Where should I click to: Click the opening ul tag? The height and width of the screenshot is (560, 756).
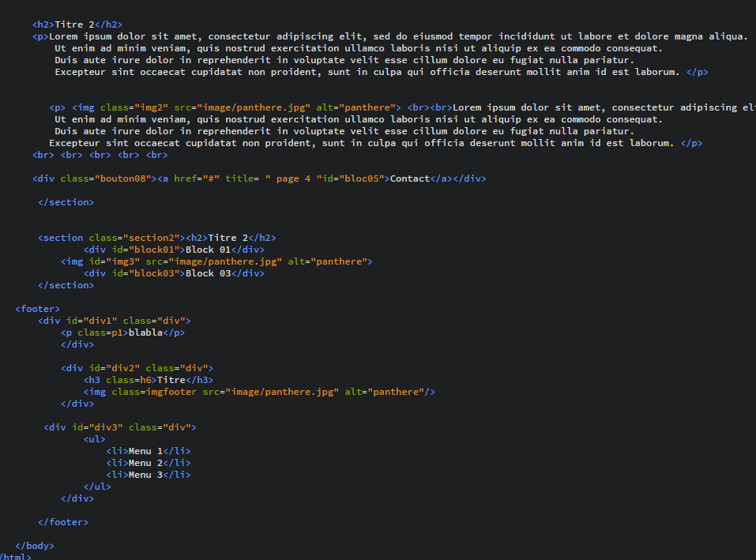tap(94, 439)
